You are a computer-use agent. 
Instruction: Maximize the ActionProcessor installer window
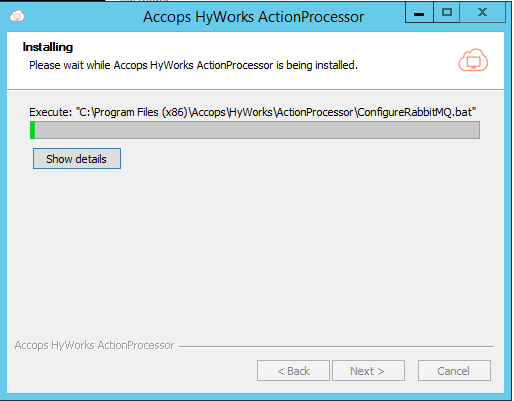coord(447,13)
